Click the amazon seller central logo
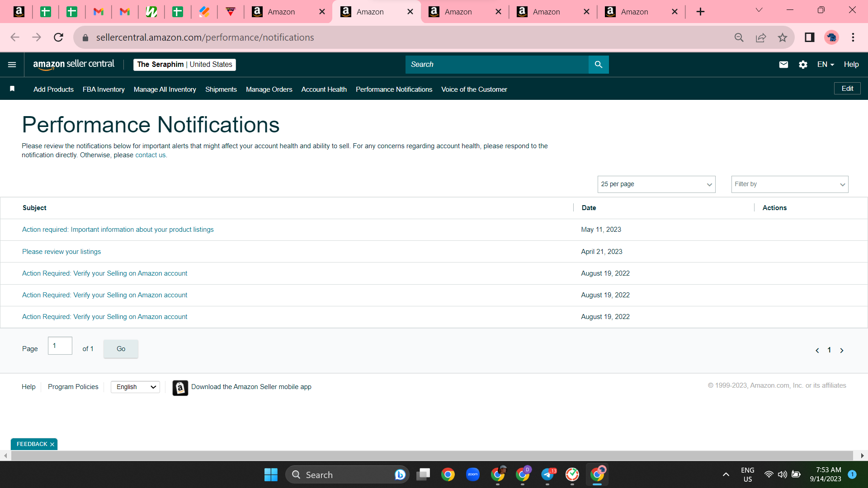Screen dimensions: 868x488 (x=74, y=65)
